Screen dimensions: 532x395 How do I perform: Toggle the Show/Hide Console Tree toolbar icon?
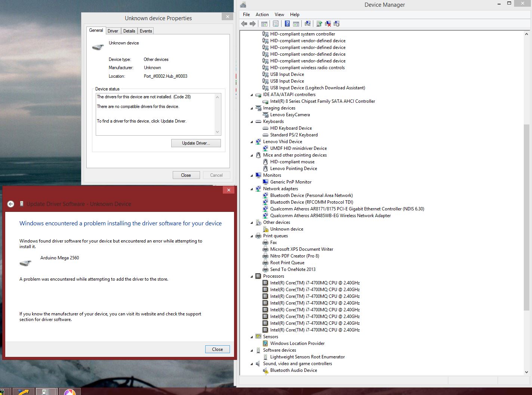264,24
